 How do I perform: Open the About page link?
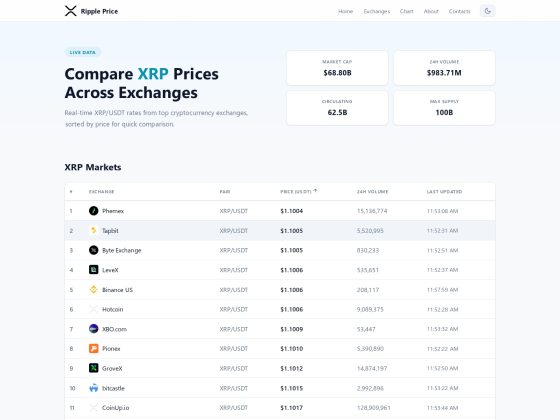point(431,11)
